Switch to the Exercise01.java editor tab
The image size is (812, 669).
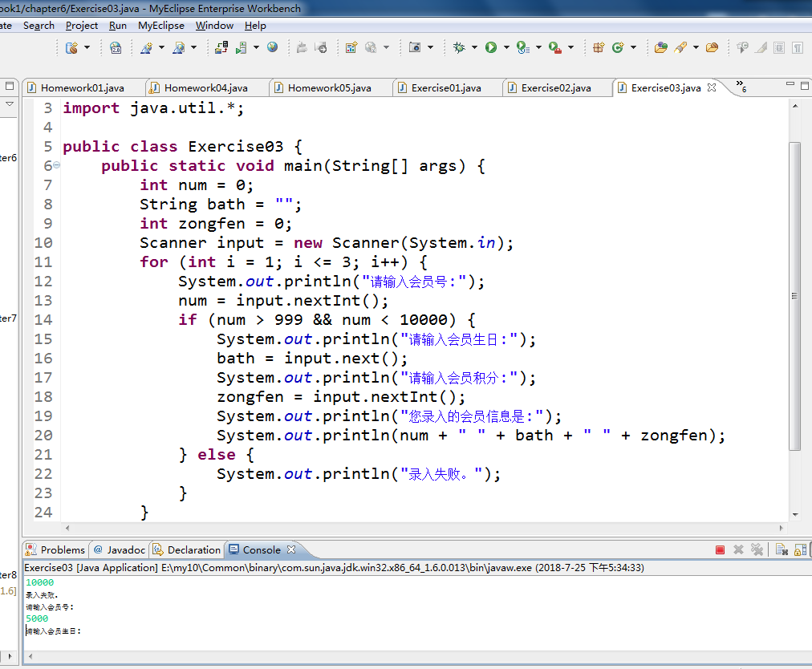445,87
